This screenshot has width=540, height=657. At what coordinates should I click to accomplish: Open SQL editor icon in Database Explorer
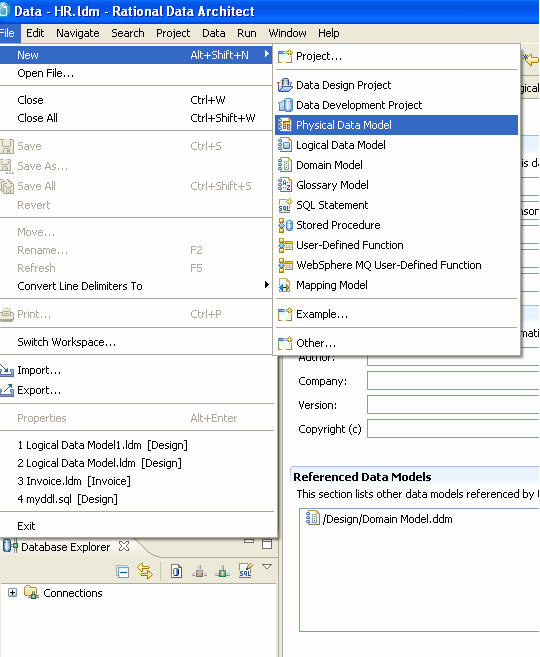245,571
